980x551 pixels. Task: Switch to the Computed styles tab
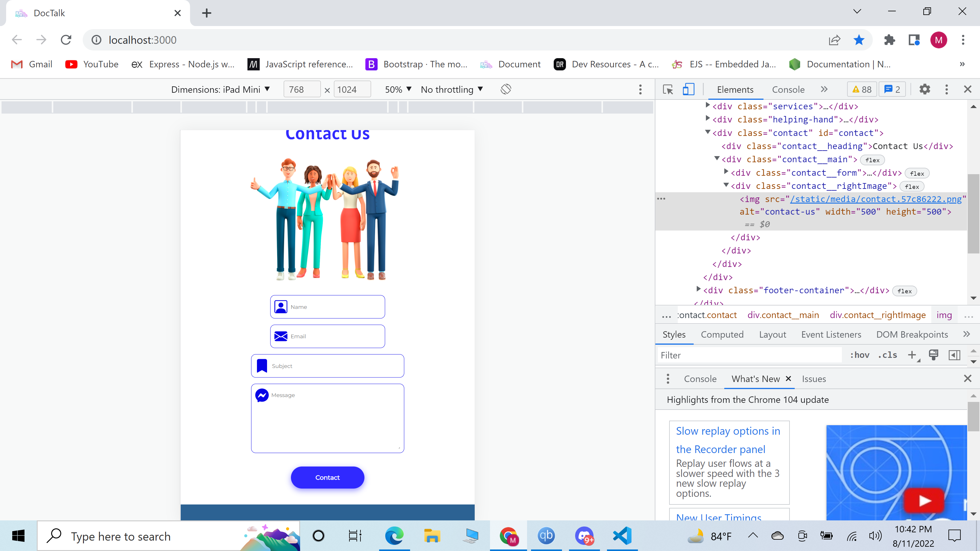pos(722,335)
